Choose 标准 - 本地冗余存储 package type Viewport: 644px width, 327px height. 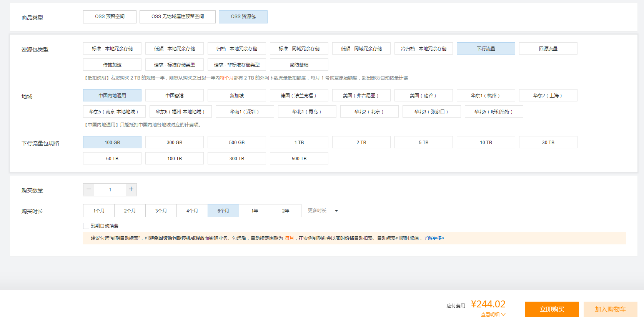tap(112, 48)
